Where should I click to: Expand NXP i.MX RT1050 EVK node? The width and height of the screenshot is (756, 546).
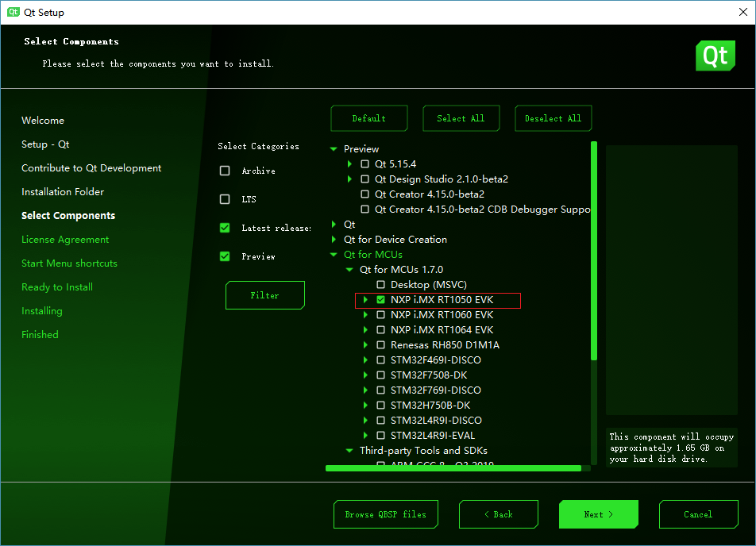click(365, 300)
